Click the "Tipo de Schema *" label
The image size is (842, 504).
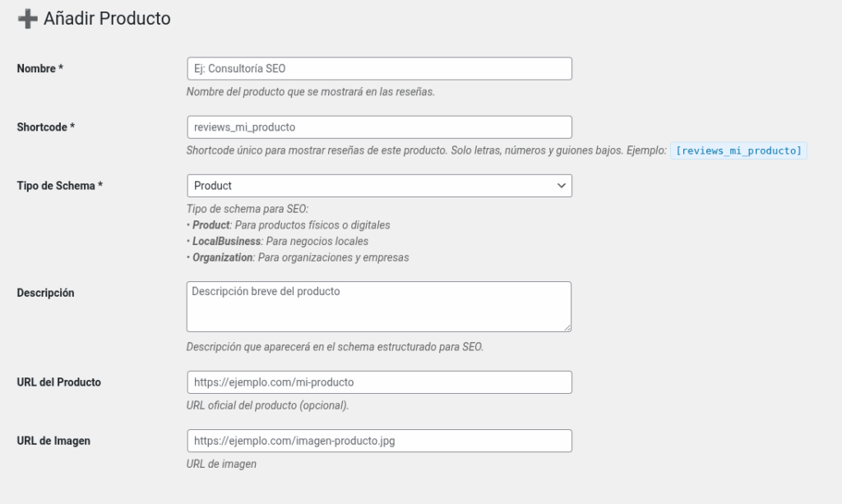click(x=60, y=186)
